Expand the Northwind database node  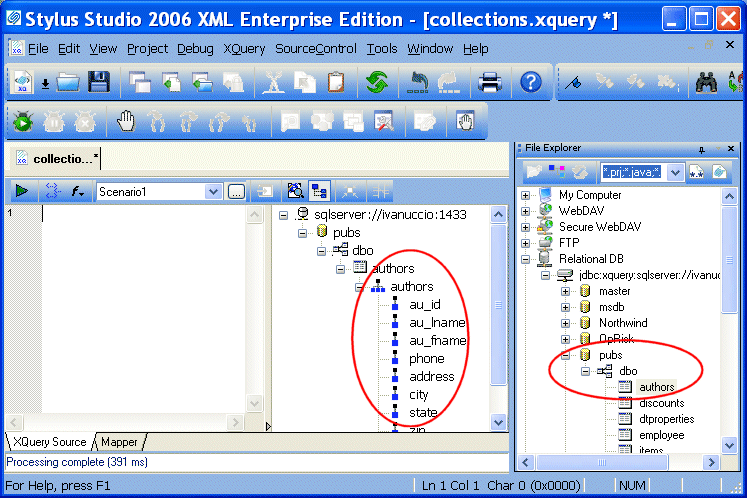567,323
